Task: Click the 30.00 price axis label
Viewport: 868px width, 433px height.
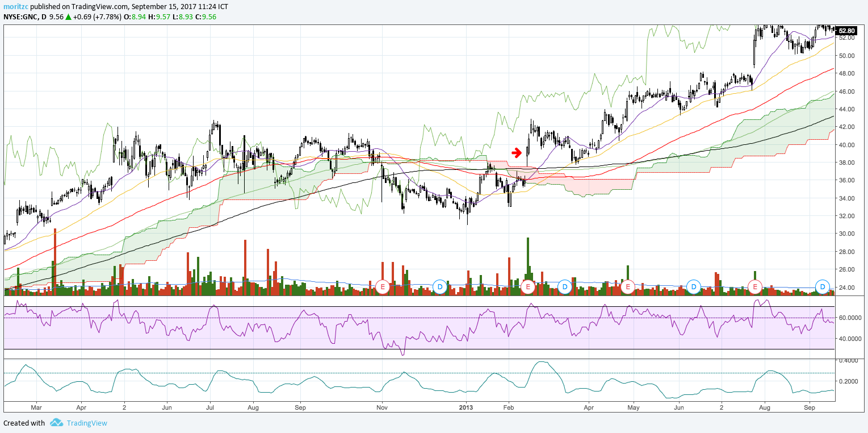Action: [846, 234]
